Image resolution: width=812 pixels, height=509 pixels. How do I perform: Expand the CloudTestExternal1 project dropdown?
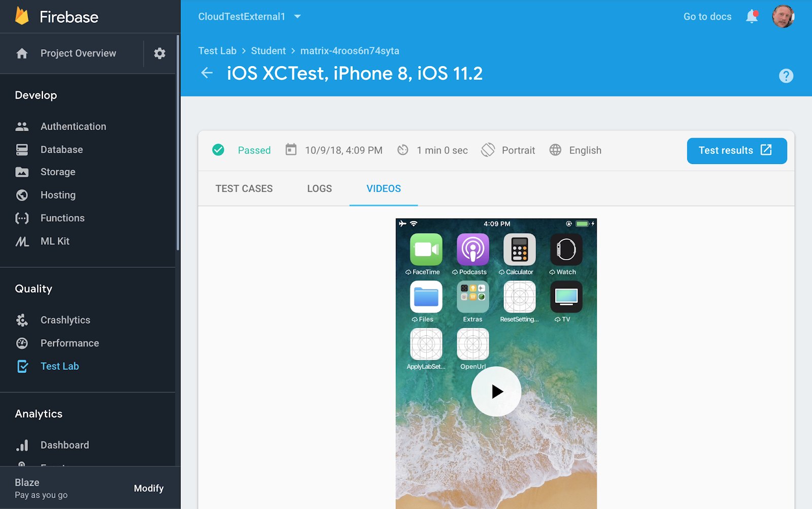250,17
